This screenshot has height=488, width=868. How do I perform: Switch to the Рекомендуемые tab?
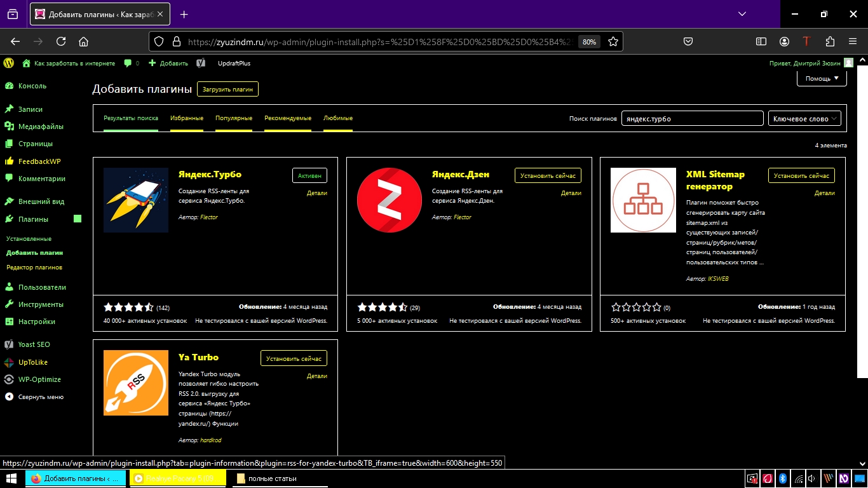tap(288, 118)
